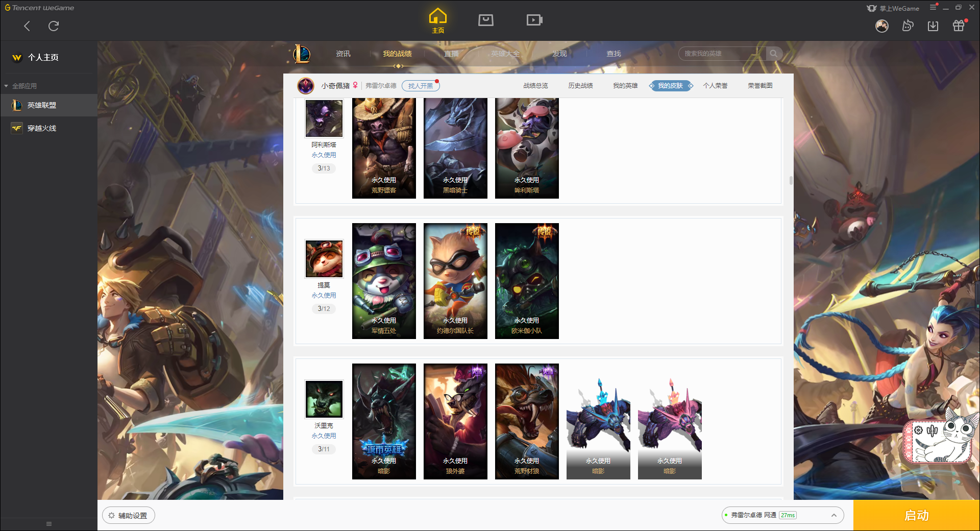Open the store shop icon in top bar
The width and height of the screenshot is (980, 531).
point(485,20)
